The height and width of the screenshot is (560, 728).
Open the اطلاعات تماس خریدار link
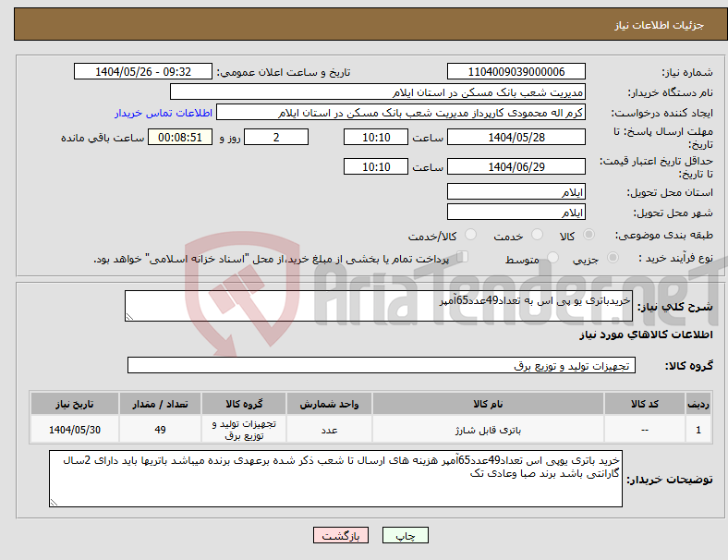pyautogui.click(x=164, y=113)
